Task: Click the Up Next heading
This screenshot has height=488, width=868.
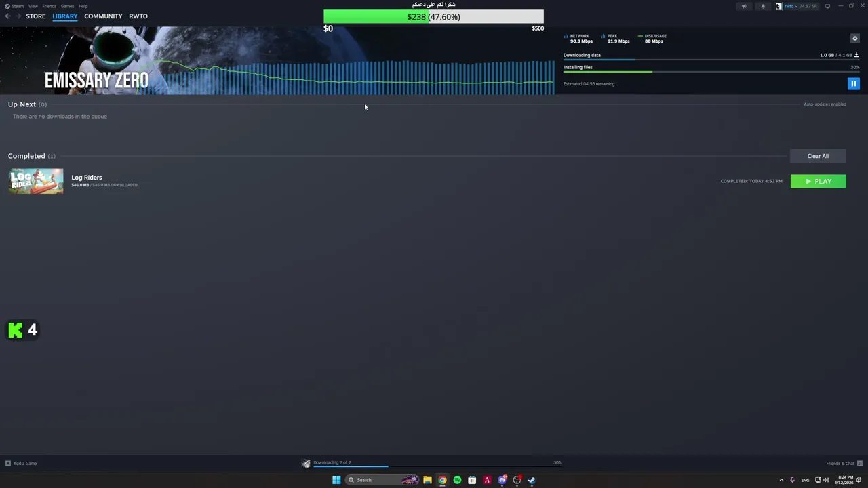Action: tap(22, 104)
